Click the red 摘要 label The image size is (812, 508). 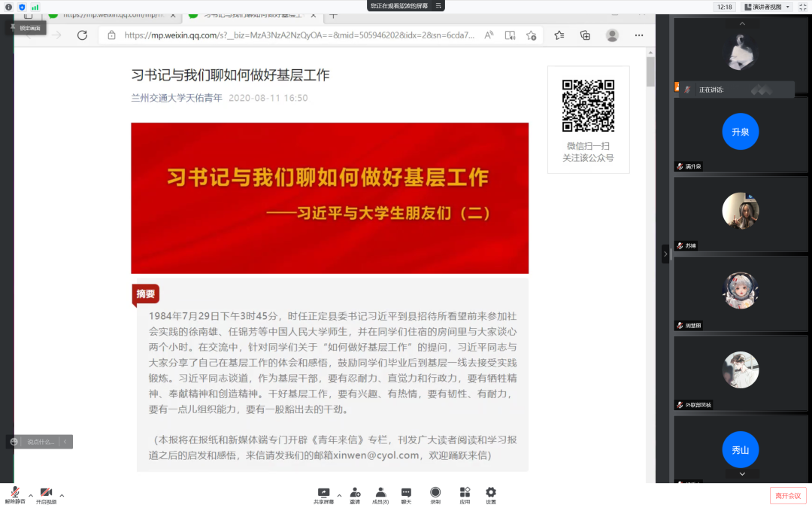pos(146,294)
